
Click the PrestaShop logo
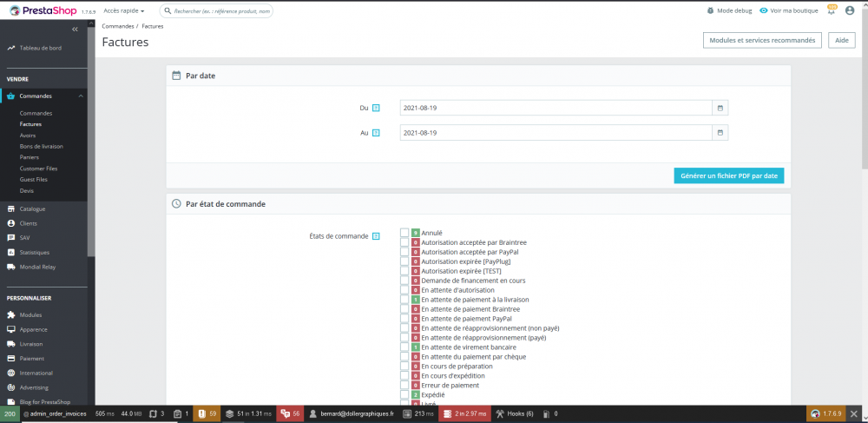coord(43,10)
